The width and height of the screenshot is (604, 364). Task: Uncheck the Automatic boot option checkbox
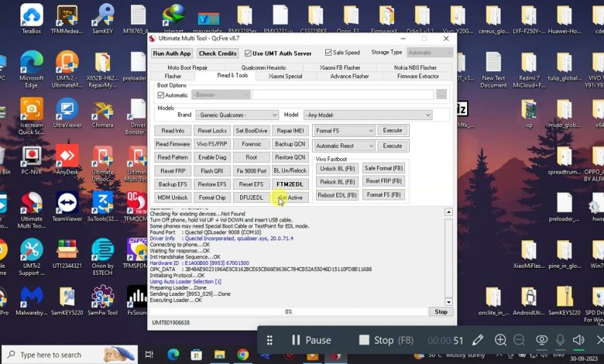click(161, 94)
